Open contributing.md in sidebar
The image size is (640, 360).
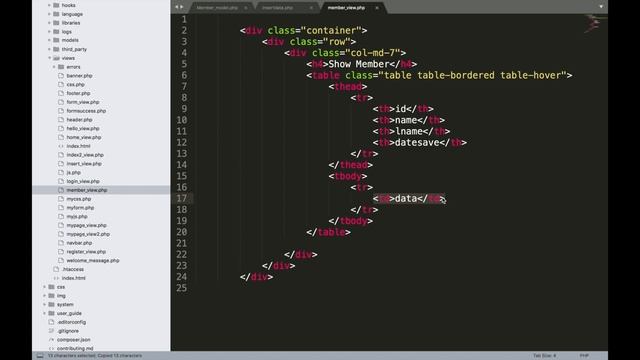pos(75,349)
